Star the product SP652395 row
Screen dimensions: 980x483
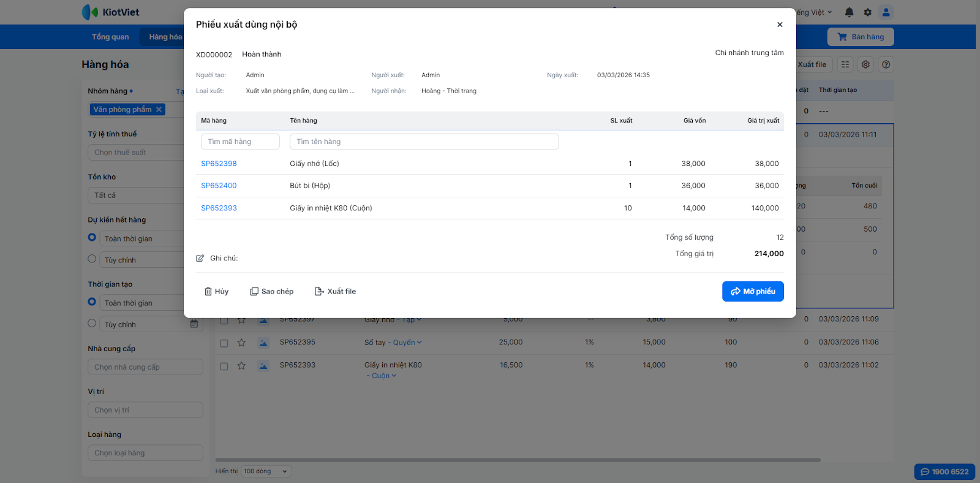[241, 343]
